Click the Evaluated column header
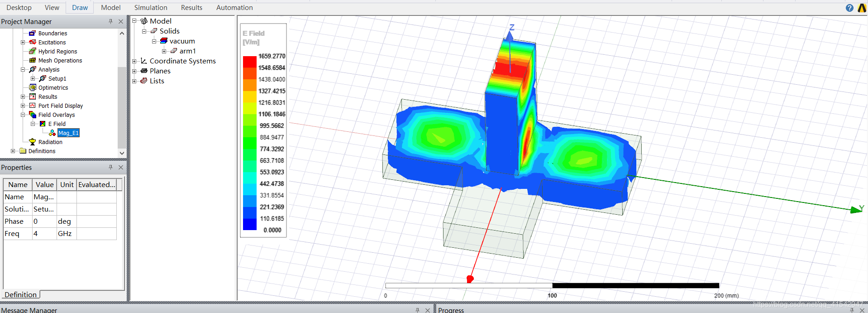The image size is (868, 313). point(97,185)
